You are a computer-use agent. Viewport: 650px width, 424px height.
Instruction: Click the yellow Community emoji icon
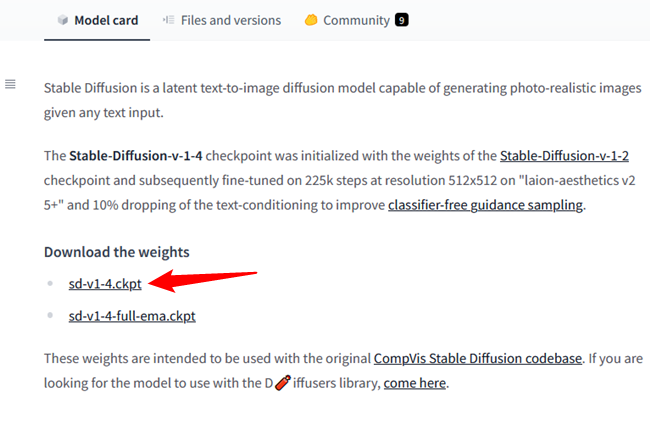(x=310, y=20)
